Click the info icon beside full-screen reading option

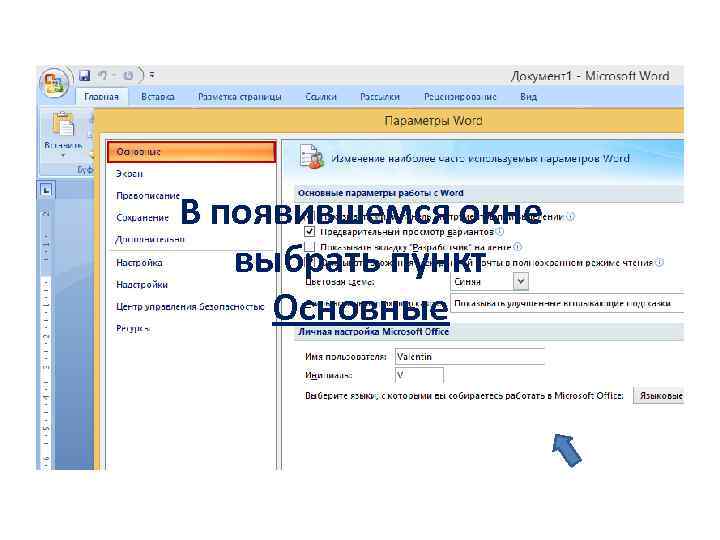click(659, 263)
